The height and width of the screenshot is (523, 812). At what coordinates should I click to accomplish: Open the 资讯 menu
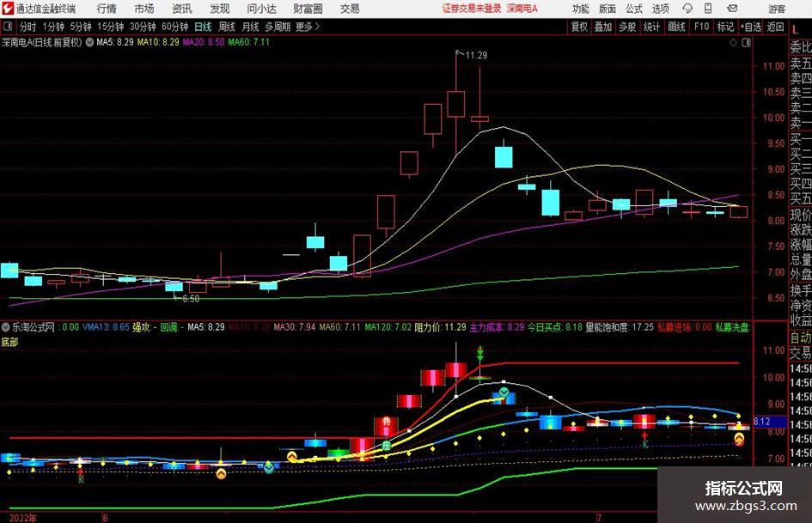[x=182, y=9]
